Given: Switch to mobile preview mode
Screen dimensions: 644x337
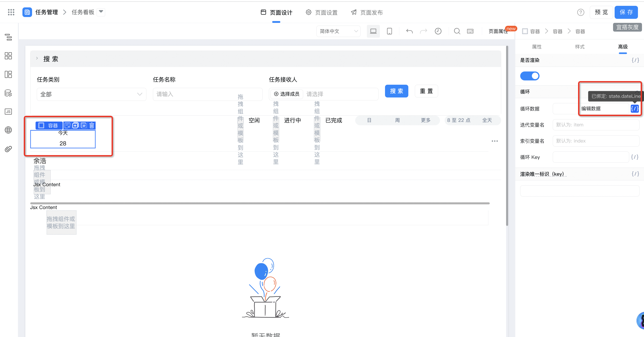Looking at the screenshot, I should click(x=389, y=31).
